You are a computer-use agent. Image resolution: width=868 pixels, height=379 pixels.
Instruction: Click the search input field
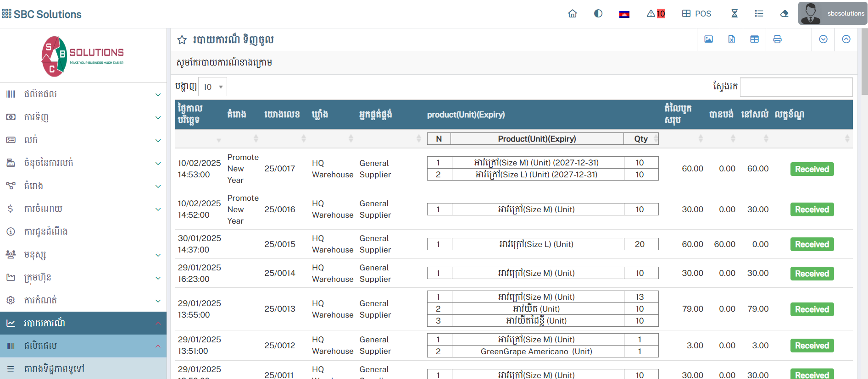click(796, 87)
